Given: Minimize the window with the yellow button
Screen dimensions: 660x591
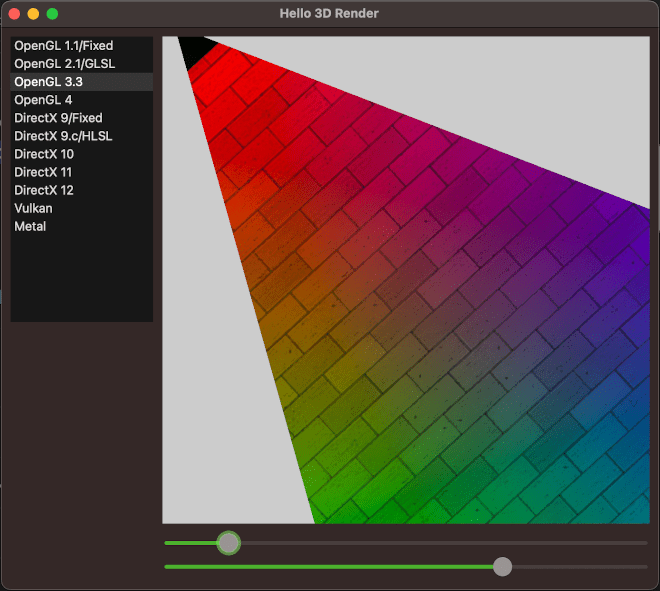Looking at the screenshot, I should [x=33, y=14].
